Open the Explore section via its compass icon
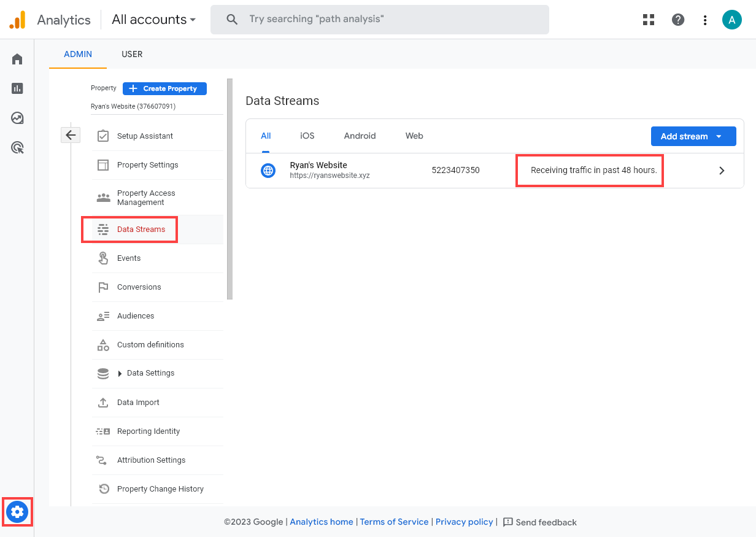The height and width of the screenshot is (537, 756). tap(17, 117)
